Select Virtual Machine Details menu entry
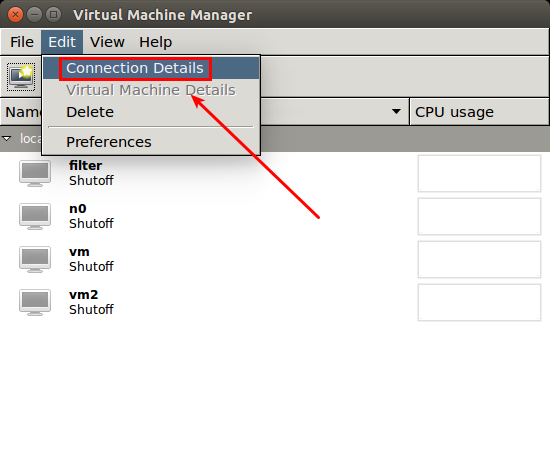The height and width of the screenshot is (449, 550). (151, 90)
